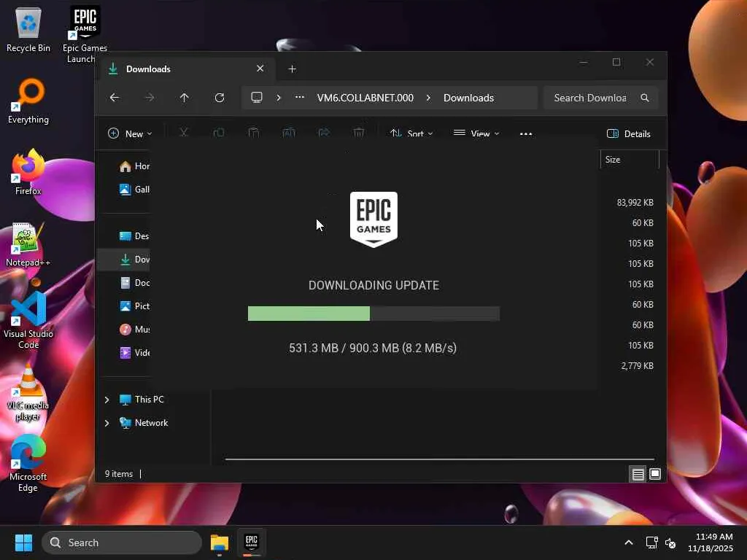The width and height of the screenshot is (747, 560).
Task: Open Visual Studio Code desktop shortcut
Action: [28, 320]
